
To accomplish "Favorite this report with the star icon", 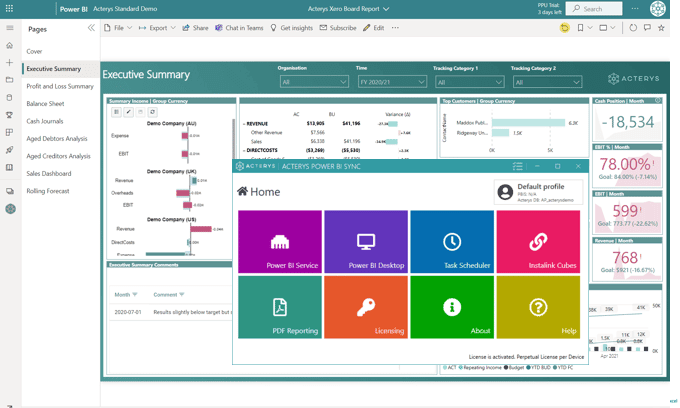I will pos(661,28).
